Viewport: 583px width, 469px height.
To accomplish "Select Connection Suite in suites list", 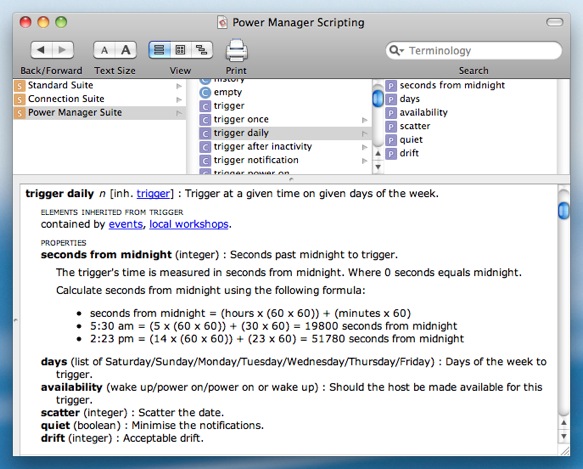I will pos(99,99).
